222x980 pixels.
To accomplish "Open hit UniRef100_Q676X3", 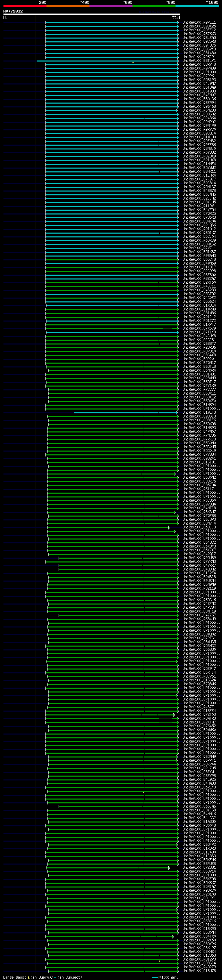I will point(199,34).
